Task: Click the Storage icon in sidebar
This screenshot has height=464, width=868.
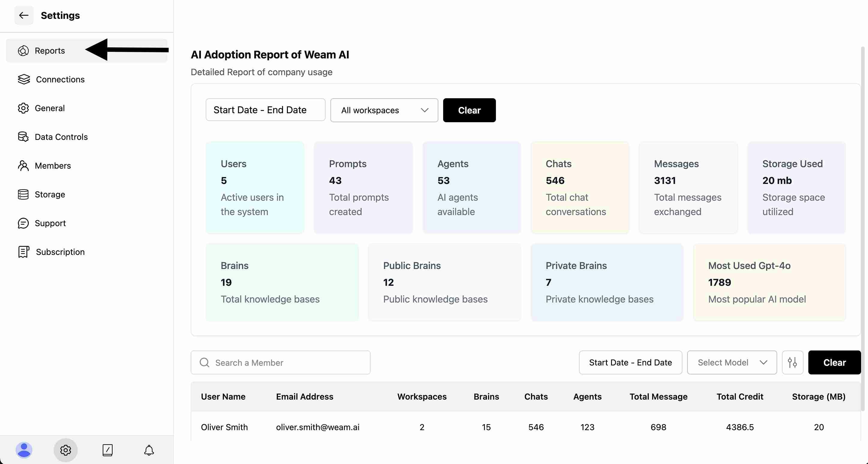Action: 23,194
